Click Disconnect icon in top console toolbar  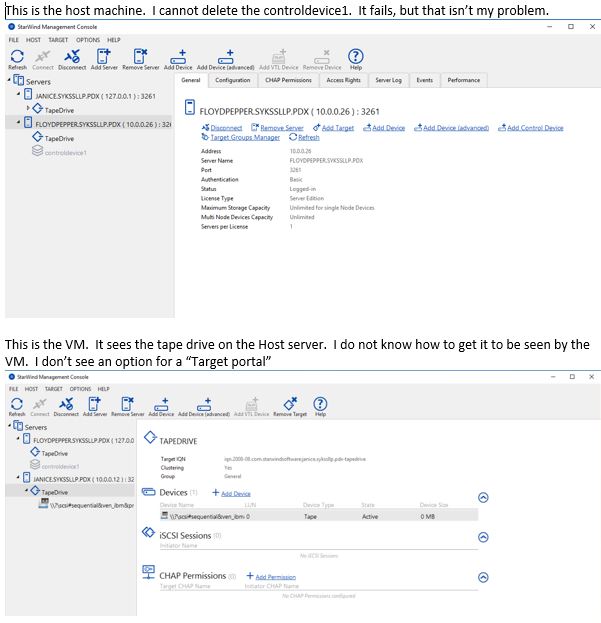click(x=72, y=57)
